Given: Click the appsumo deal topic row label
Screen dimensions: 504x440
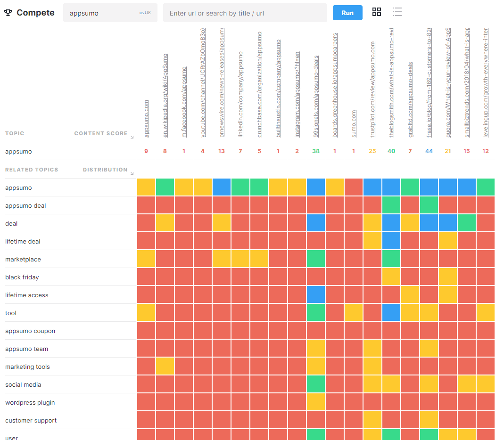Looking at the screenshot, I should pyautogui.click(x=25, y=205).
